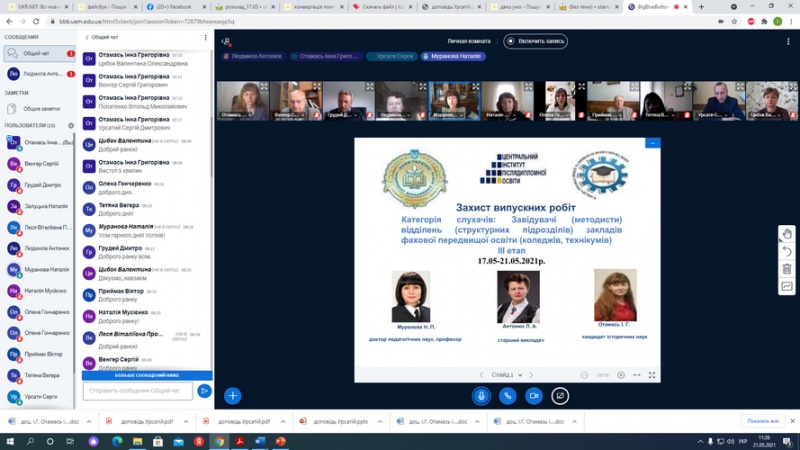This screenshot has width=800, height=450.
Task: Zoom out of the presentation slide
Action: coord(584,375)
